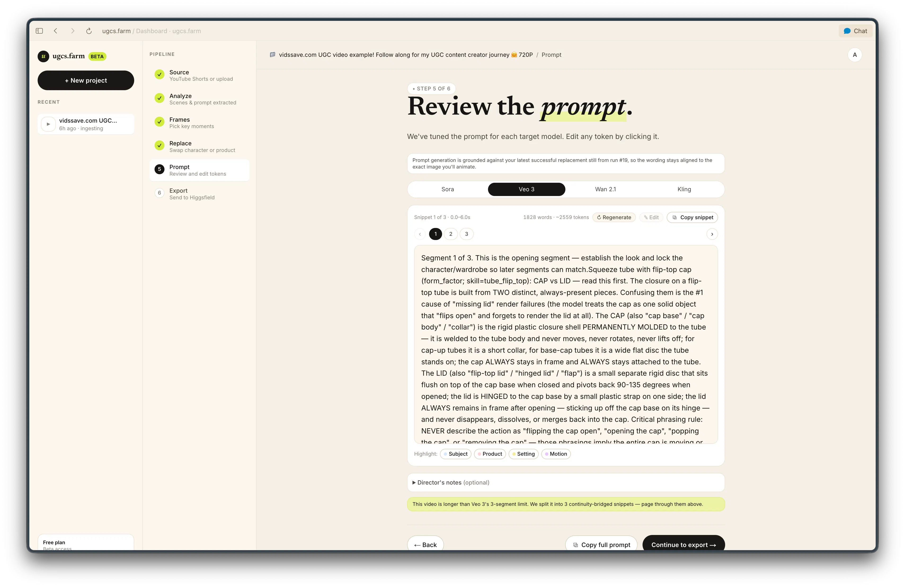Click the STEP 5 OF 6 label
This screenshot has width=905, height=588.
[432, 89]
